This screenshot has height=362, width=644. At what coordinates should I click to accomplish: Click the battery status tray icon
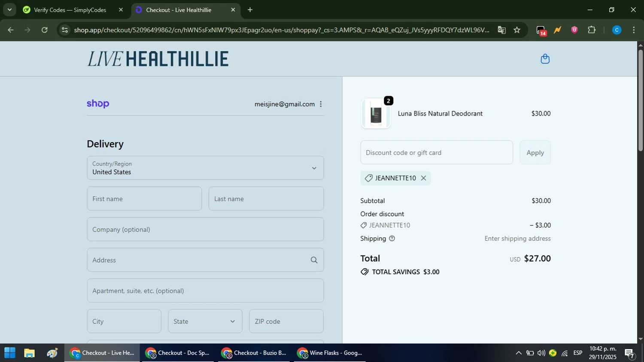(530, 353)
